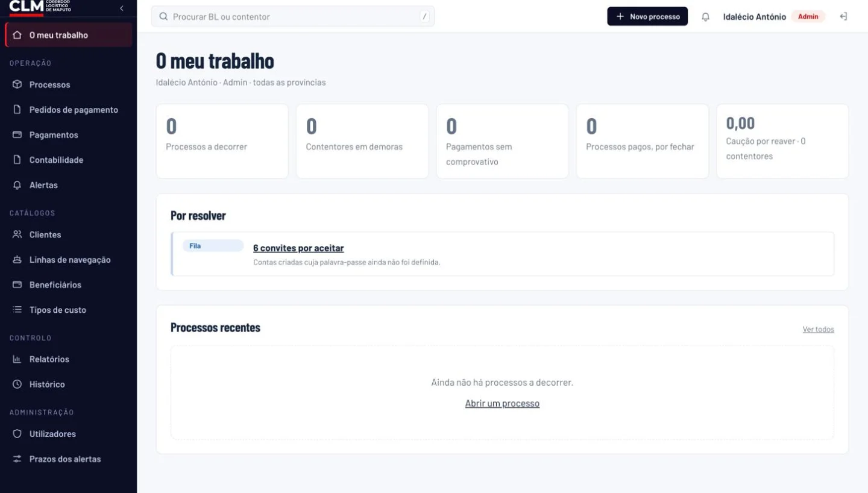Viewport: 868px width, 493px height.
Task: Open Pedidos de pagamento page
Action: [68, 110]
